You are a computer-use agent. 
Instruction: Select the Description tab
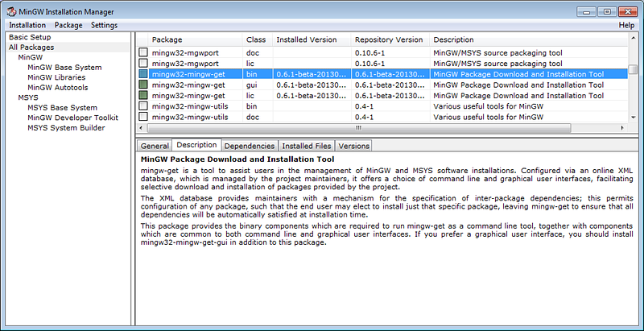click(196, 145)
